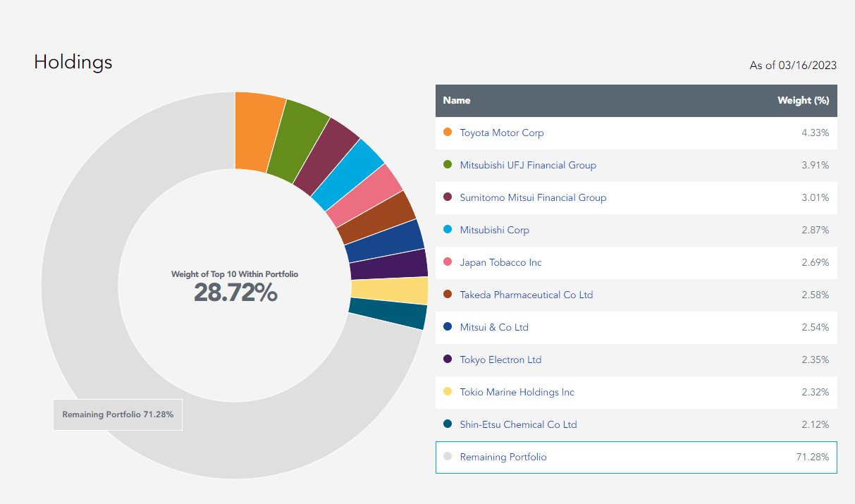The height and width of the screenshot is (504, 855).
Task: Click the maroon Sumitomo Mitsui legend dot
Action: 448,197
